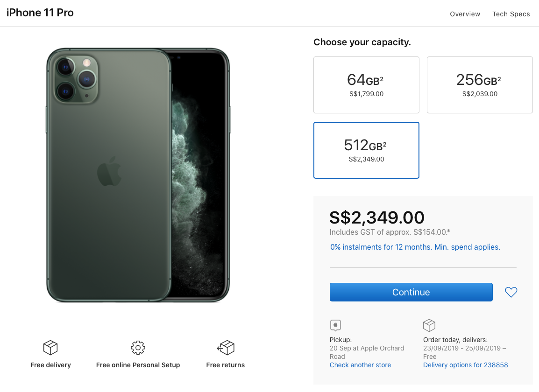Click the Free online Personal Setup gear icon

(138, 348)
